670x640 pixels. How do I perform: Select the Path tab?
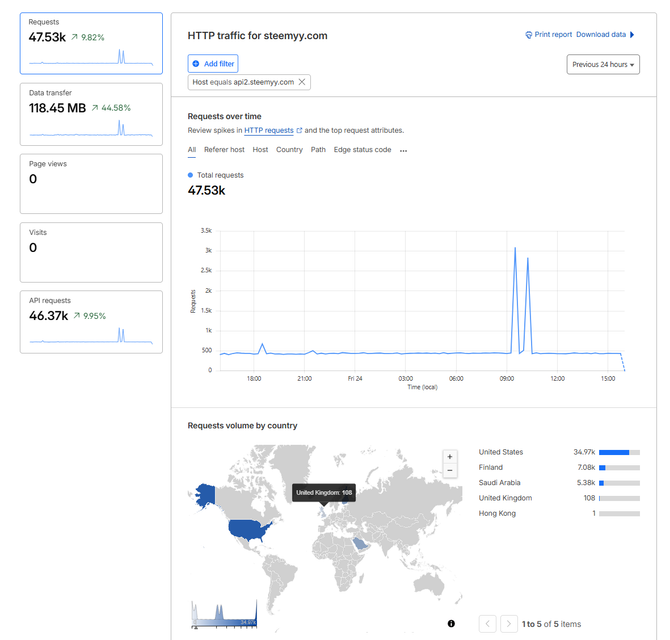[318, 150]
